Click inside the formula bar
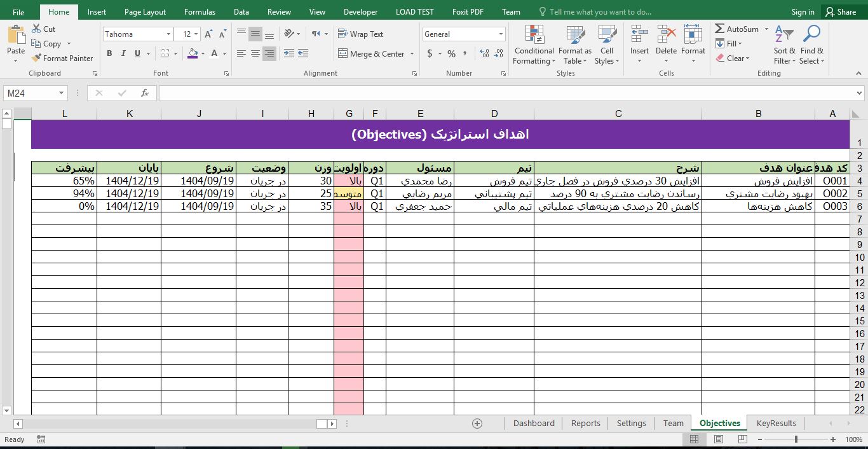Image resolution: width=868 pixels, height=449 pixels. tap(445, 93)
